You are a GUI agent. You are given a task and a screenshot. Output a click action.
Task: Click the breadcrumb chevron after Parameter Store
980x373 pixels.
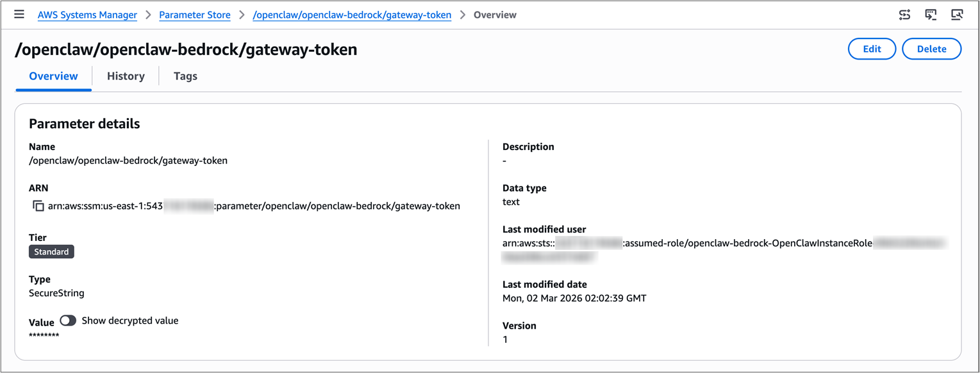tap(242, 15)
